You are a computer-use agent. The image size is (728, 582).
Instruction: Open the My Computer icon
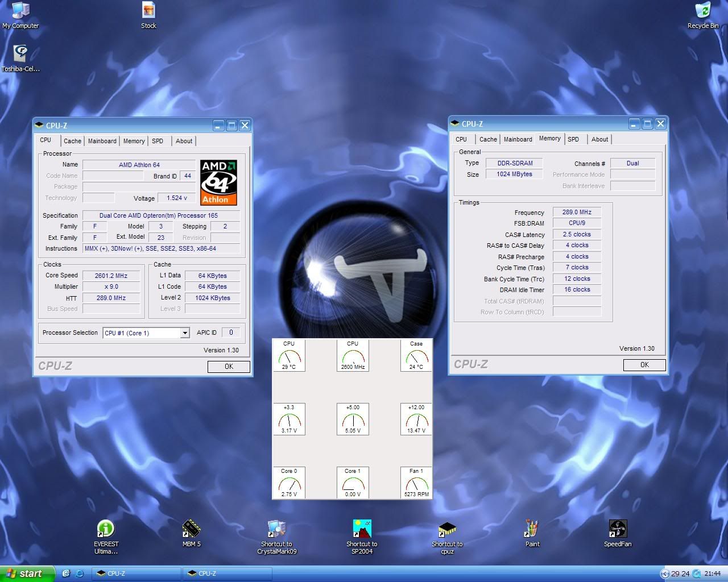tap(20, 11)
